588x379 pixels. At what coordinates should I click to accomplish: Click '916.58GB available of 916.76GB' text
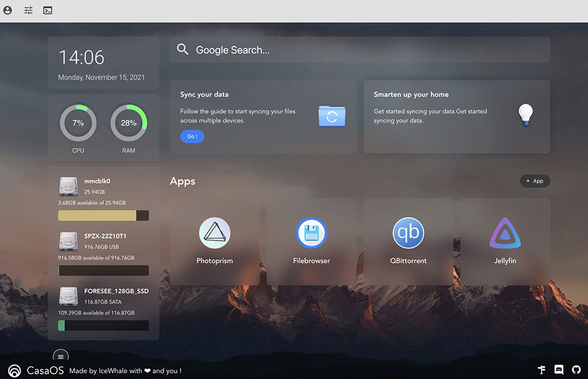point(96,258)
